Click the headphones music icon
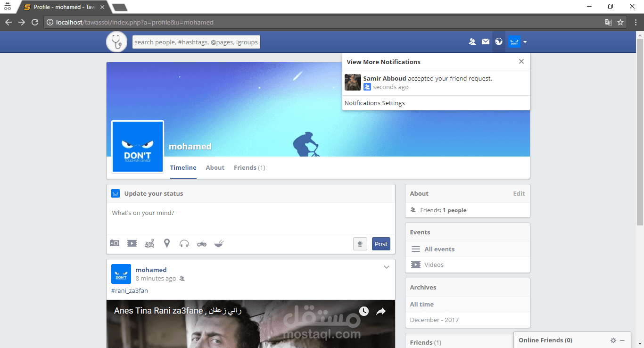This screenshot has height=348, width=644. click(184, 243)
